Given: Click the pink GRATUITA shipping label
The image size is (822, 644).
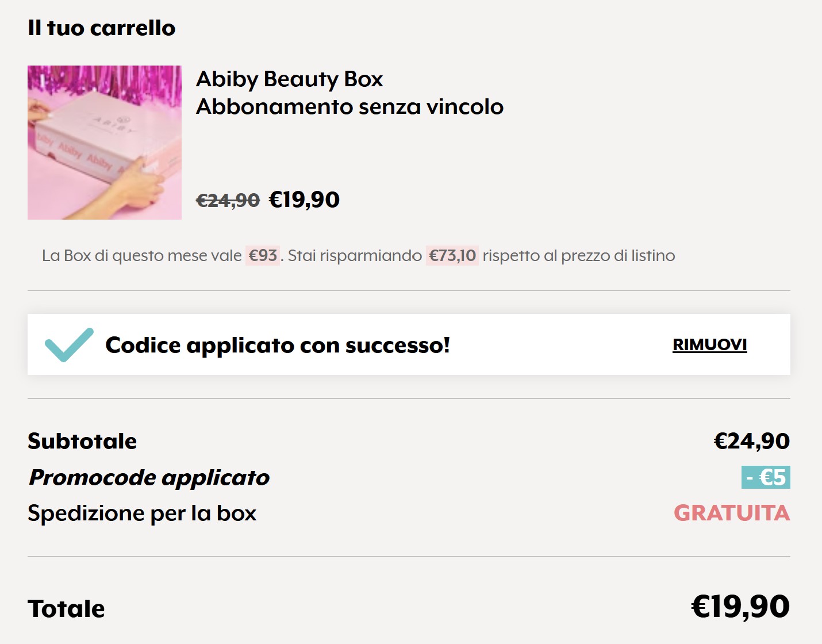Looking at the screenshot, I should pos(732,513).
